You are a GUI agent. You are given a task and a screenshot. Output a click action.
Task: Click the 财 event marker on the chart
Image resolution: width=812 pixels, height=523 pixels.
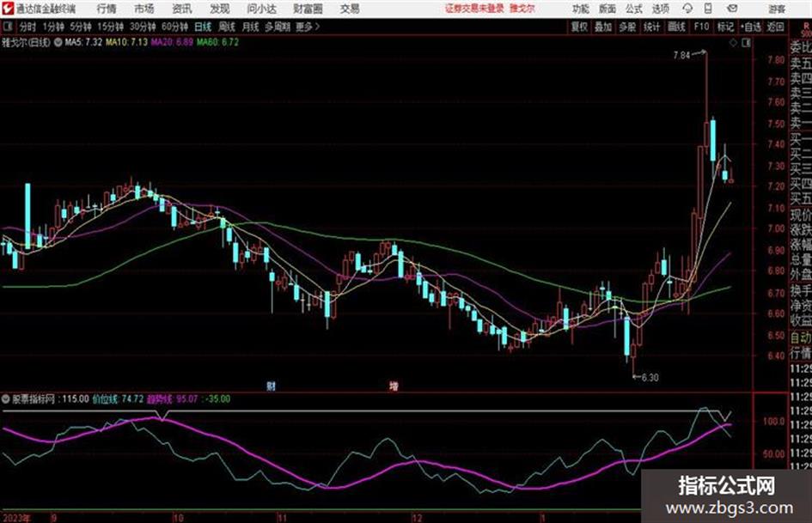pyautogui.click(x=271, y=386)
